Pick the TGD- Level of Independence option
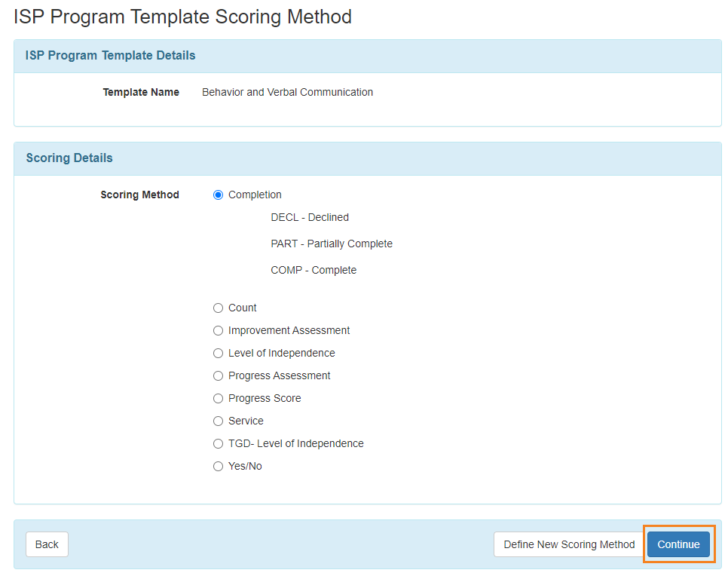Viewport: 728px width, 576px height. point(218,443)
